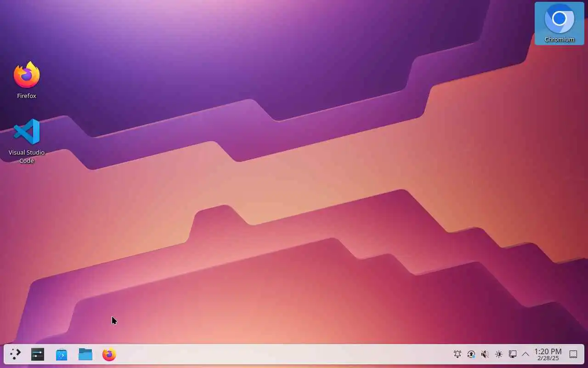Viewport: 588px width, 368px height.
Task: Open the clock showing 1:20 PM
Action: pos(548,354)
